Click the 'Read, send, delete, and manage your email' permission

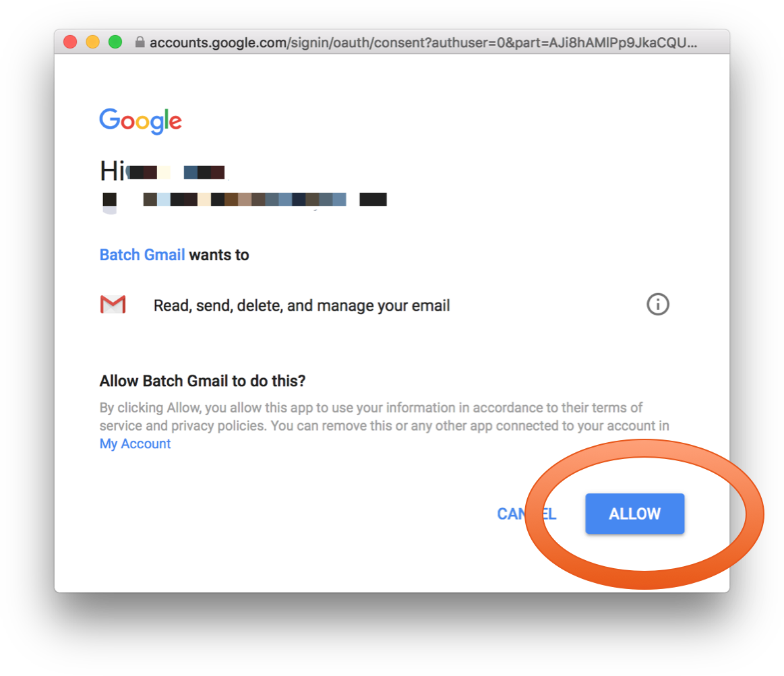tap(301, 305)
